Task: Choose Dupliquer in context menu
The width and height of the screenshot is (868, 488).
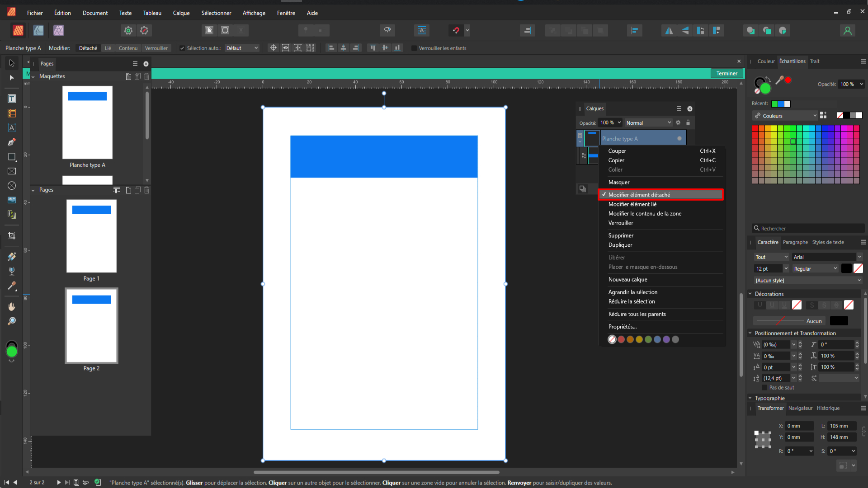Action: tap(620, 245)
